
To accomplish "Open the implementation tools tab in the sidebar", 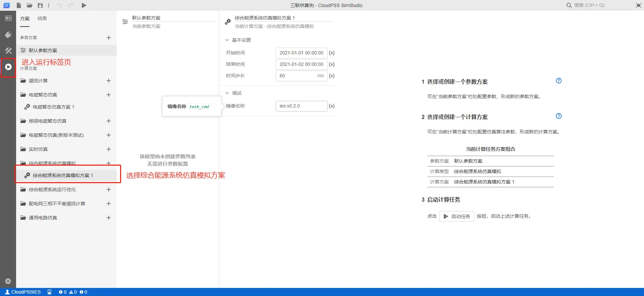I will (x=8, y=51).
